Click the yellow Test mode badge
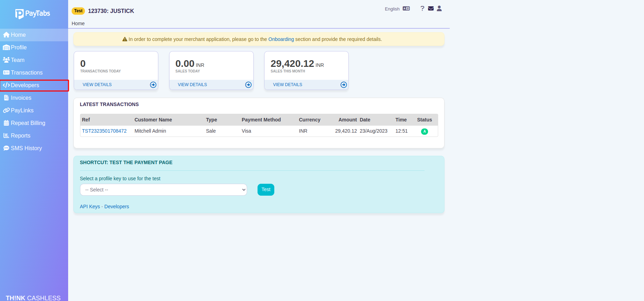The width and height of the screenshot is (644, 301). coord(78,11)
